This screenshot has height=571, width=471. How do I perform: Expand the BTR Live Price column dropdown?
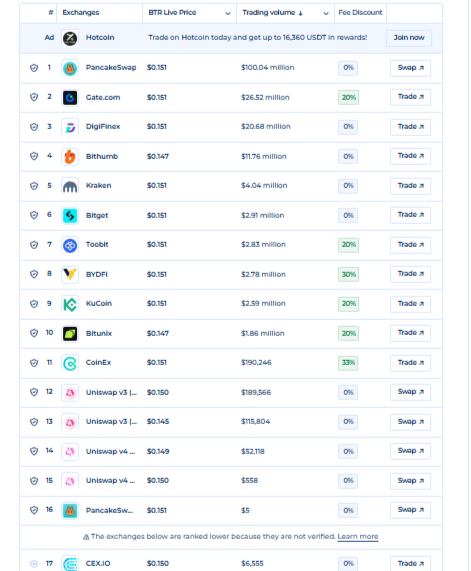[228, 13]
